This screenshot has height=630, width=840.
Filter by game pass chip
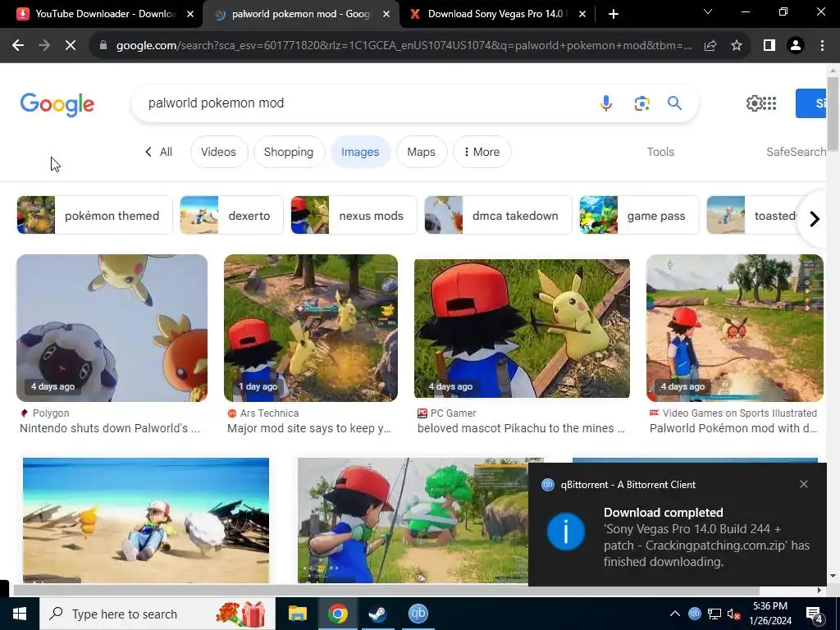(639, 216)
